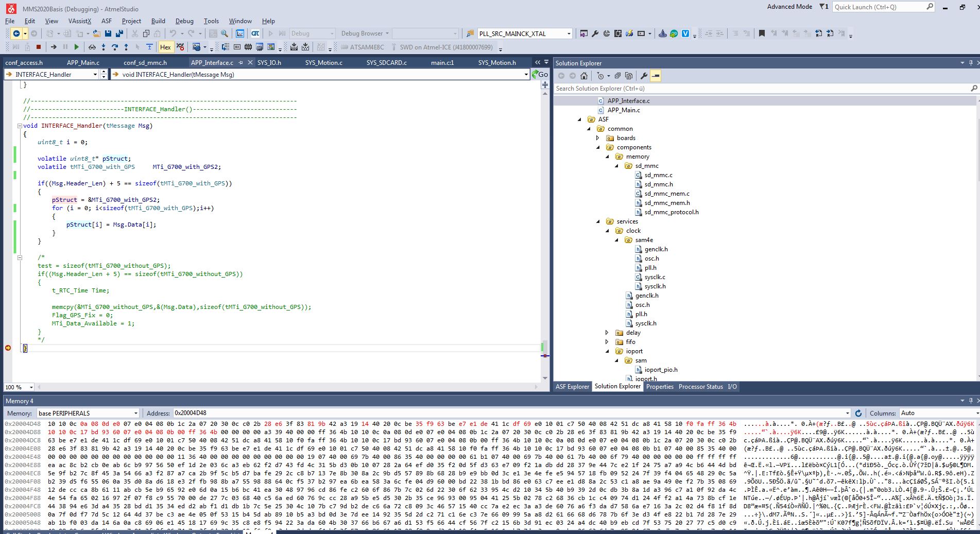Viewport: 980px width, 534px height.
Task: Click the Go button beside the method dropdown
Action: 542,74
